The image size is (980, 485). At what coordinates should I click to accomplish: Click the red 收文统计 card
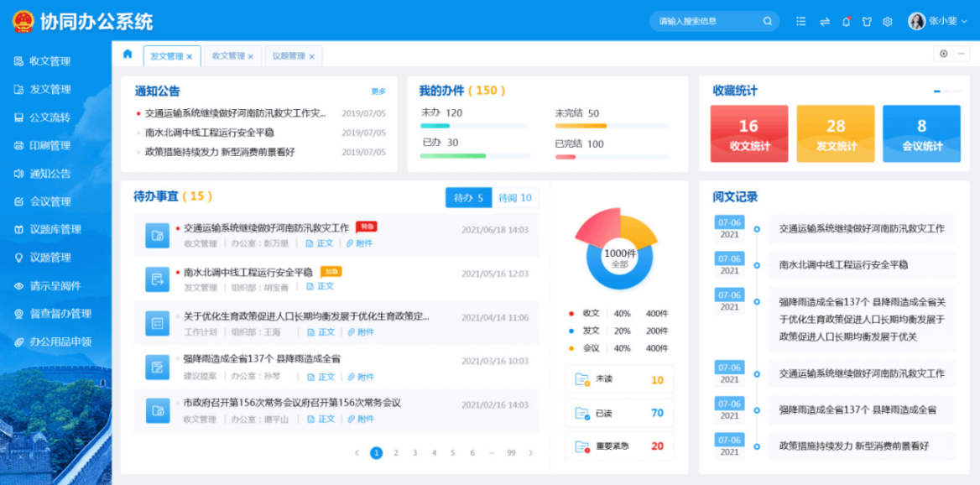tap(748, 133)
